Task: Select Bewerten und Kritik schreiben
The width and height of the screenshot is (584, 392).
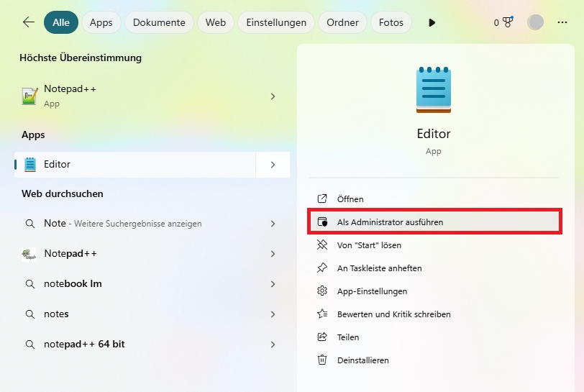Action: pos(393,314)
